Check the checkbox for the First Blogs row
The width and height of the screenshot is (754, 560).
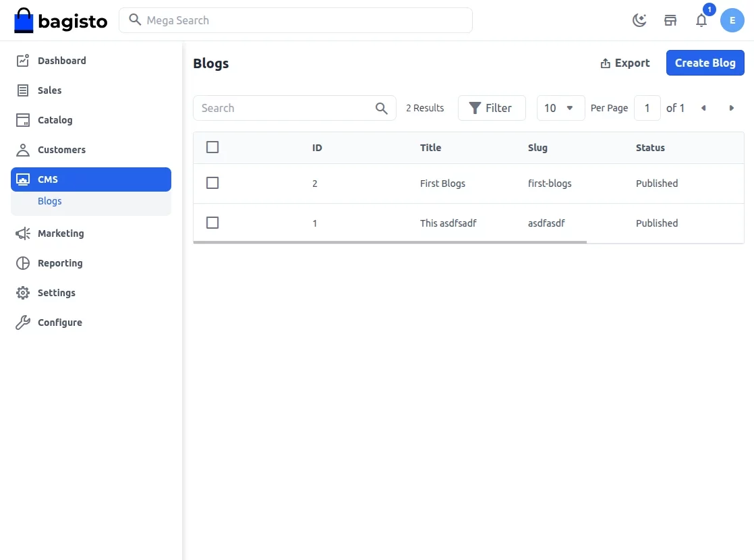[212, 183]
